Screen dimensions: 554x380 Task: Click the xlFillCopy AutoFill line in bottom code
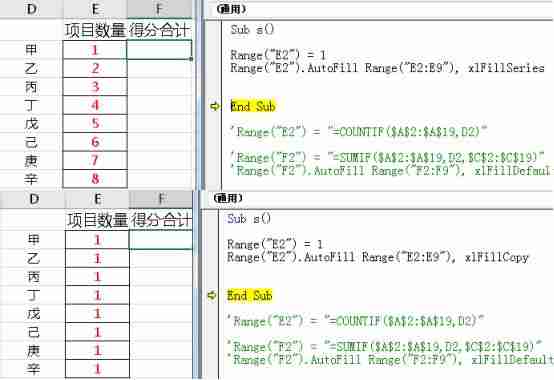click(378, 257)
